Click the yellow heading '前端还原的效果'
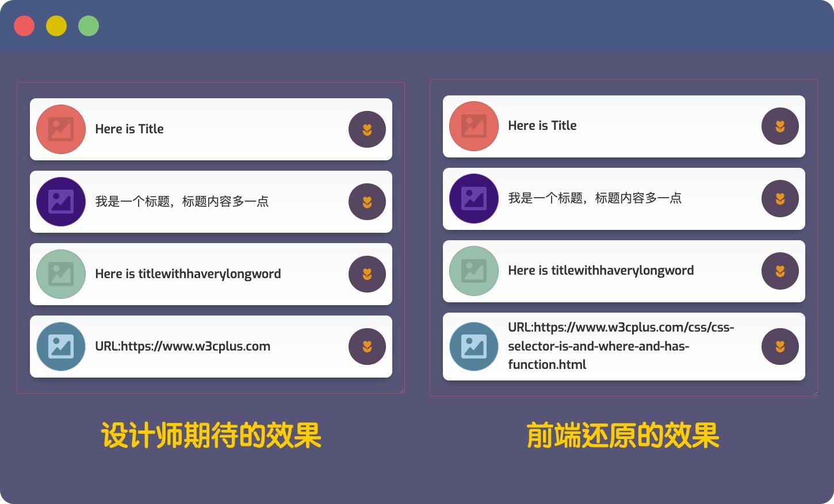This screenshot has height=504, width=834. tap(623, 436)
